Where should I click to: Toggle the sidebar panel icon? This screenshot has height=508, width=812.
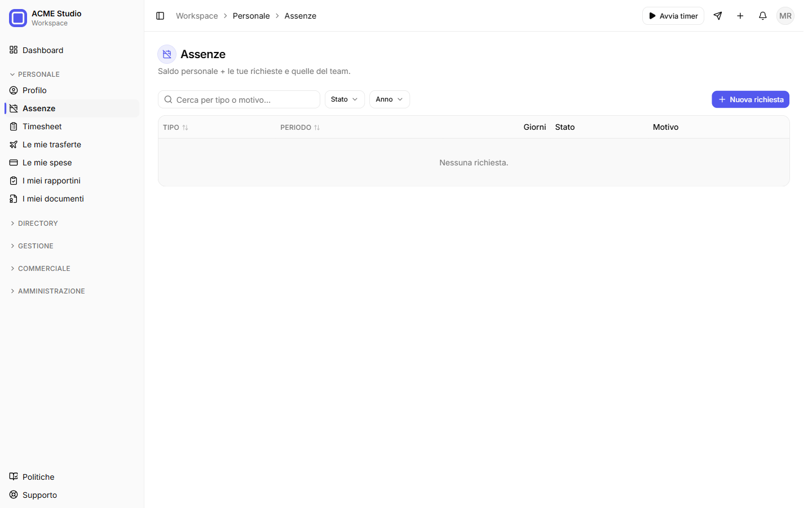(x=160, y=16)
